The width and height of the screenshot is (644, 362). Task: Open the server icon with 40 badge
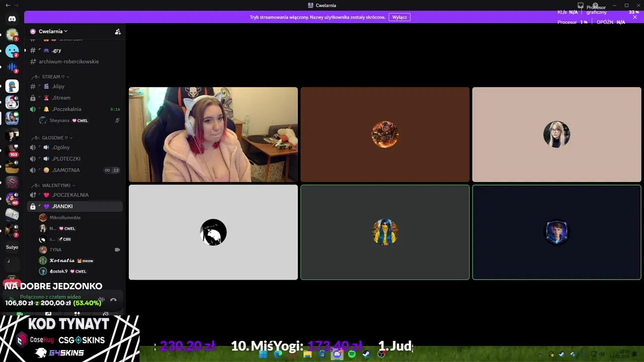point(12,199)
